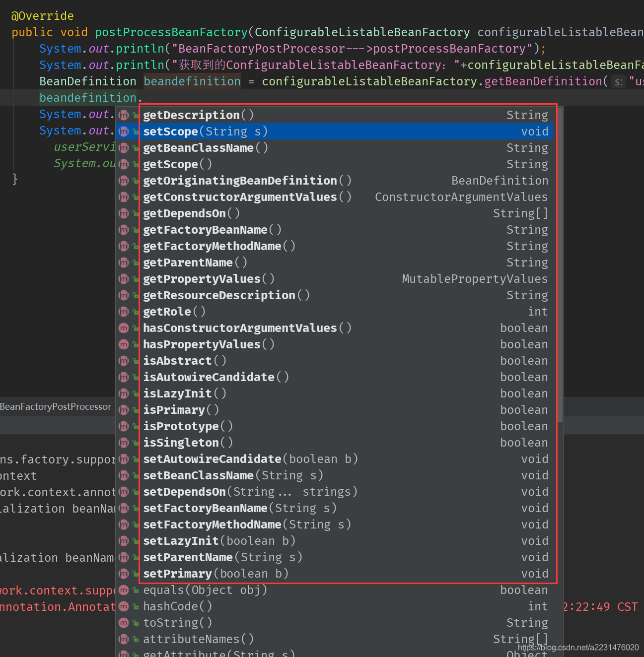Select getConstructorArgumentValues() entry
This screenshot has height=657, width=644.
[335, 197]
